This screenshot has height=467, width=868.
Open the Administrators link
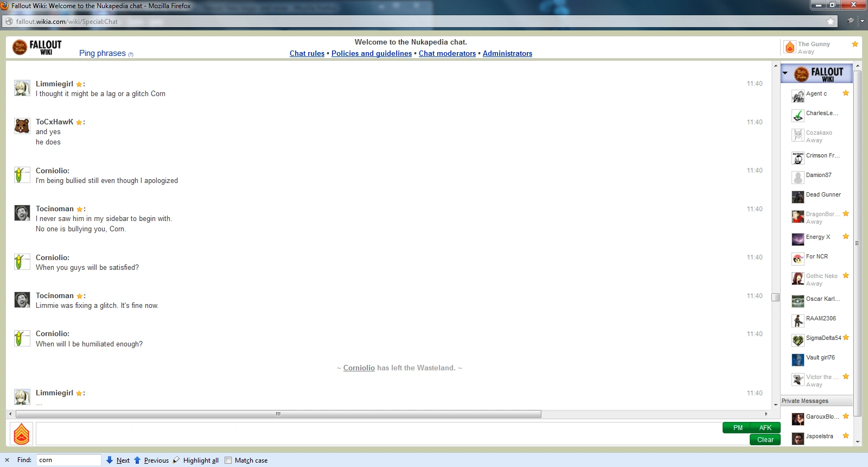click(507, 53)
